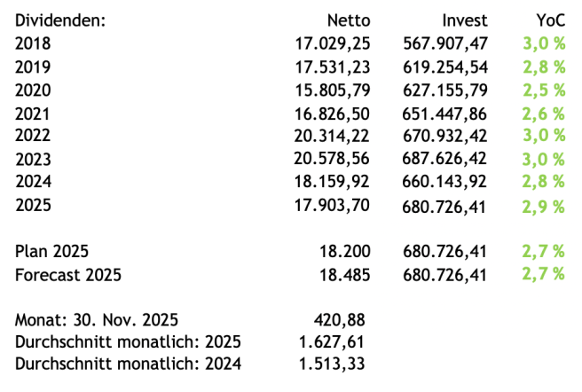Click the 2023 Invest value 687.626,42
Image resolution: width=582 pixels, height=392 pixels.
444,160
